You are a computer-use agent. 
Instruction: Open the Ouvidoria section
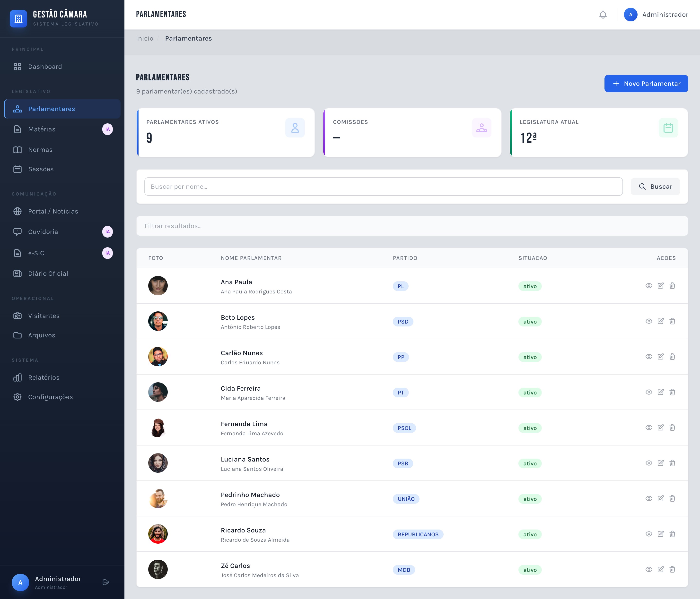pos(43,232)
